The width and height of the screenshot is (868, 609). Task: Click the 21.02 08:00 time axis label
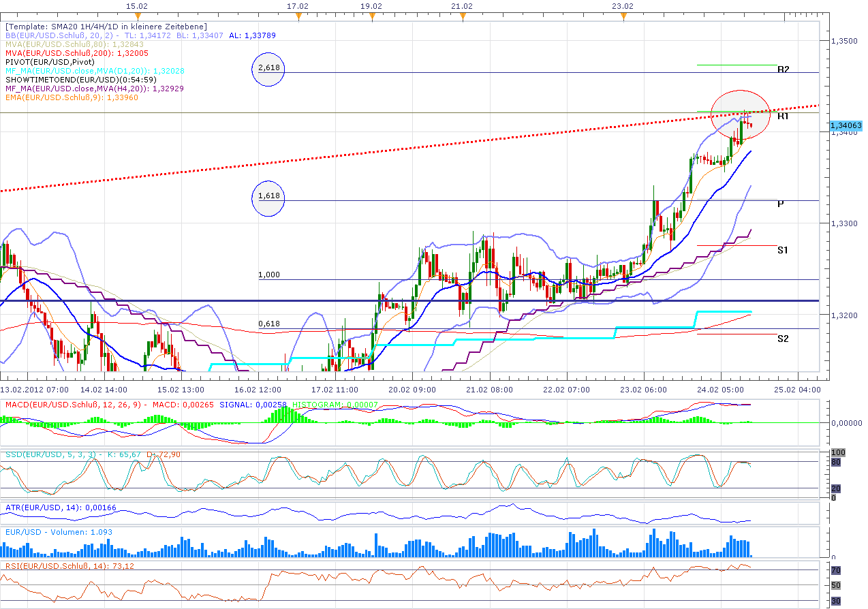point(491,390)
